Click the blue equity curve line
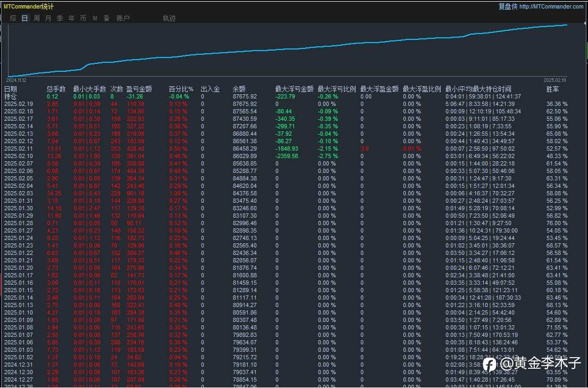 pos(289,49)
